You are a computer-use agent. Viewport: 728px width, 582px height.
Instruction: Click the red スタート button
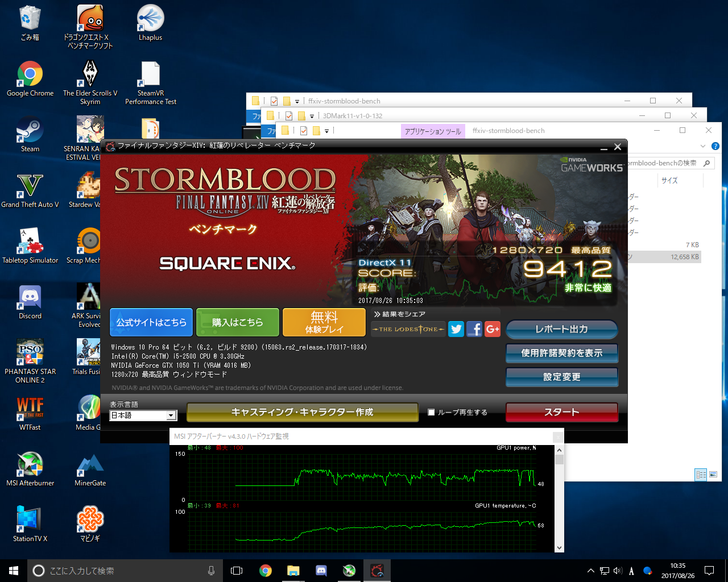click(561, 412)
